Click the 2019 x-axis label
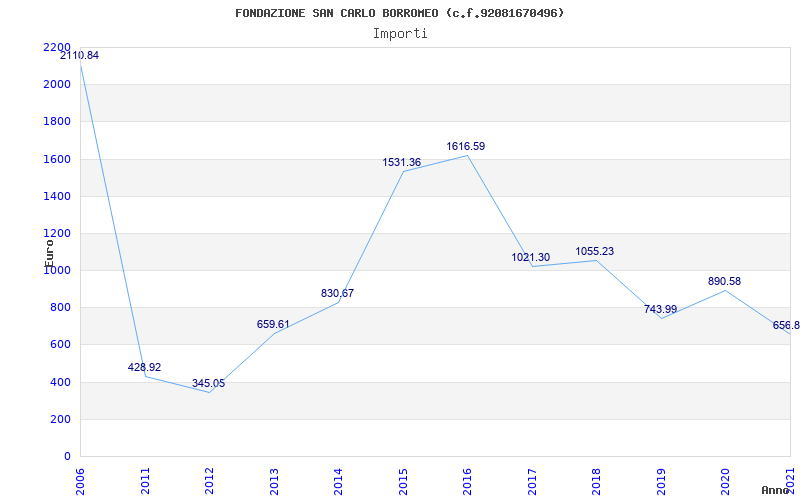 click(661, 481)
